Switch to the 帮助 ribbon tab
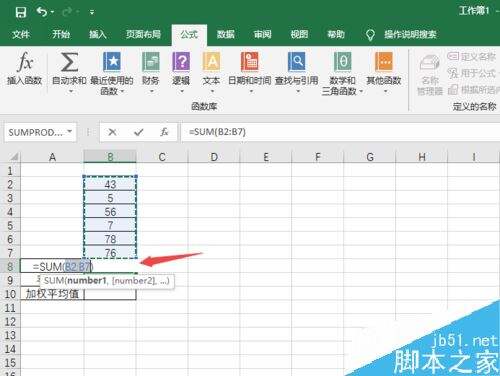Screen dimensions: 500x376 coord(335,34)
